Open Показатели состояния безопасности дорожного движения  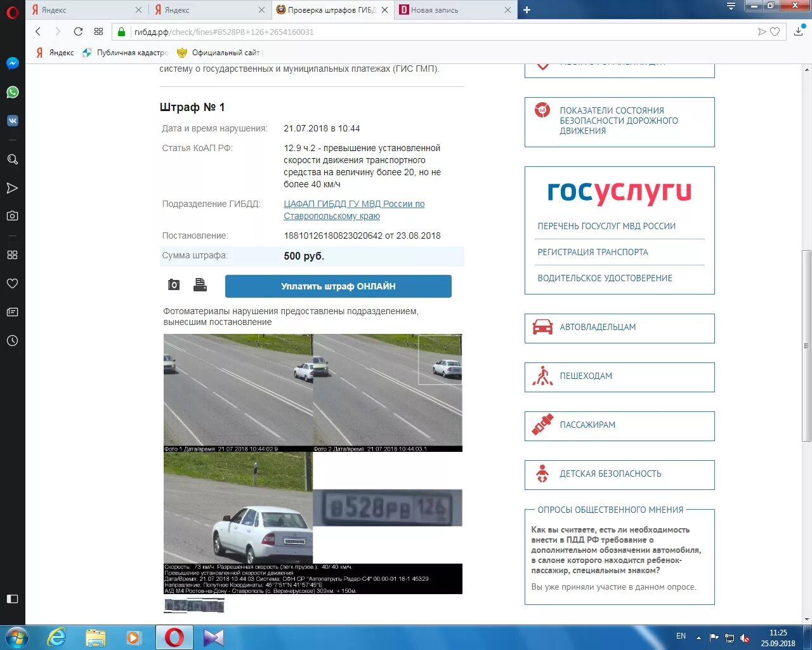tap(619, 122)
